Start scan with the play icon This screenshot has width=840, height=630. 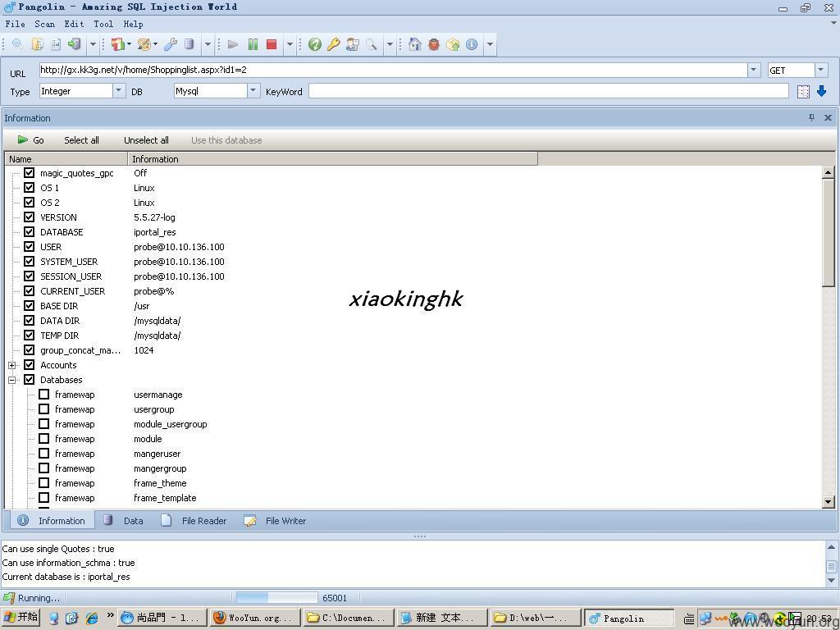pos(233,44)
